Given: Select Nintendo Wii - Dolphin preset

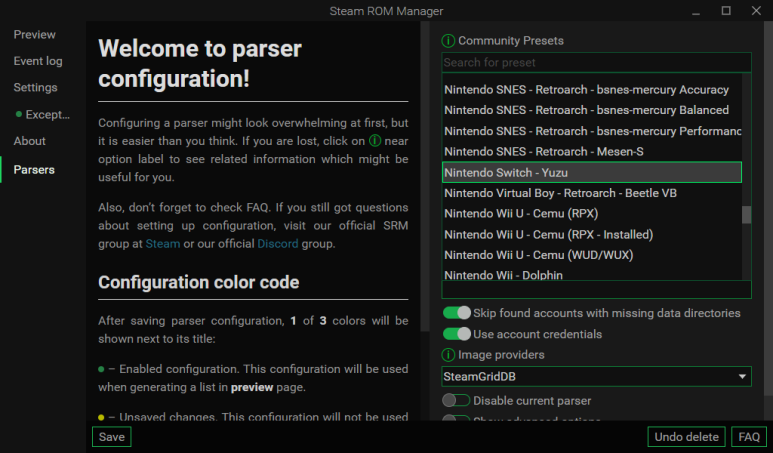Looking at the screenshot, I should coord(592,274).
